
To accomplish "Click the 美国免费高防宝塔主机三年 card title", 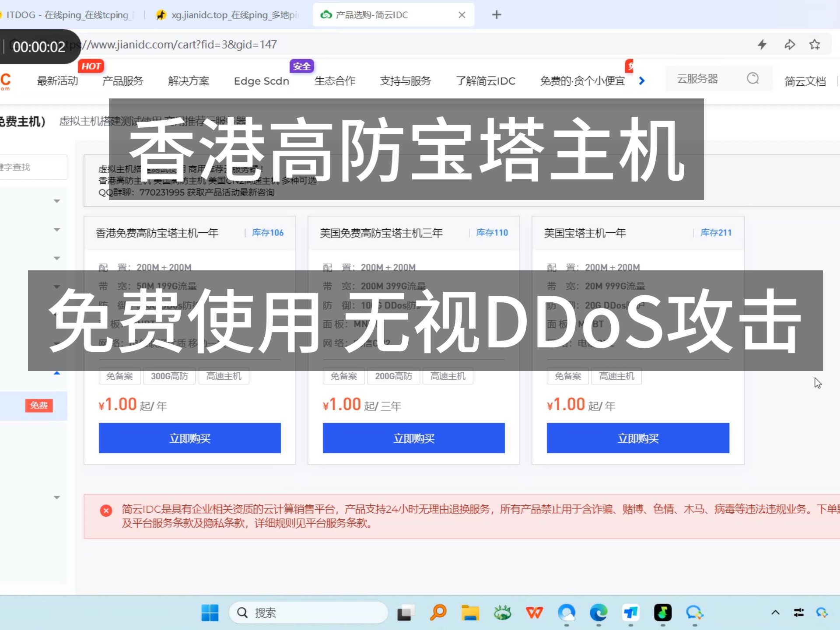I will pos(381,233).
